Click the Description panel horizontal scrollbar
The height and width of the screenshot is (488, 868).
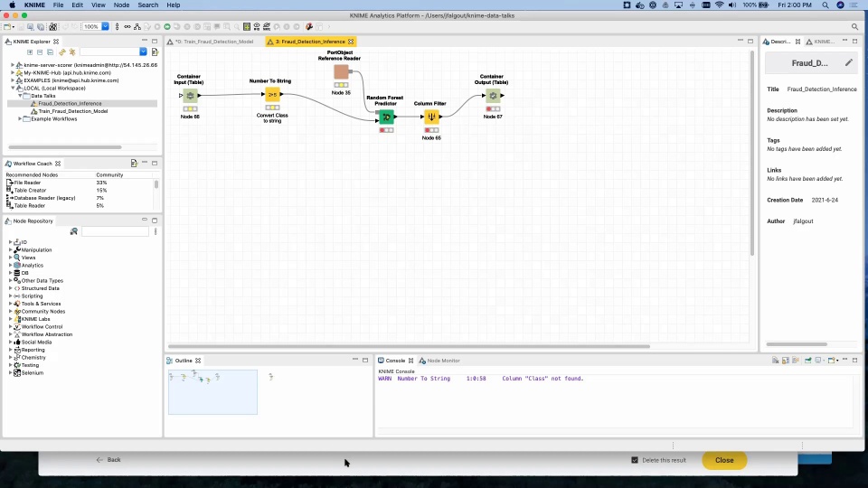click(x=797, y=344)
